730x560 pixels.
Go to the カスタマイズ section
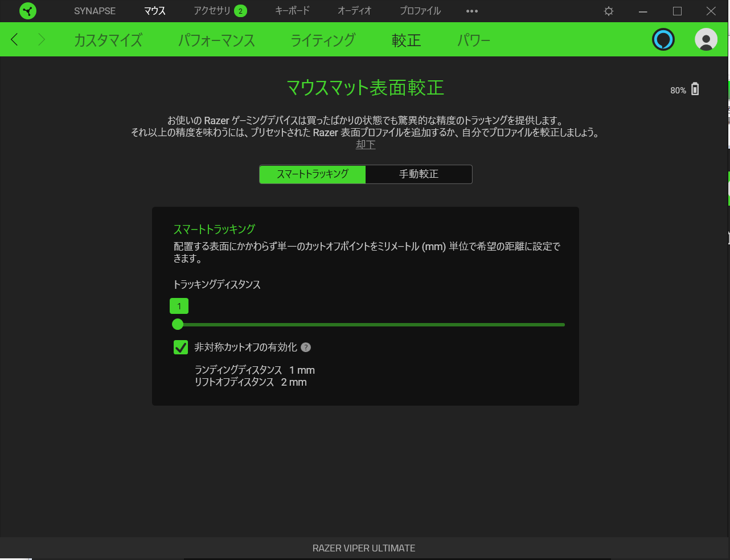point(108,40)
